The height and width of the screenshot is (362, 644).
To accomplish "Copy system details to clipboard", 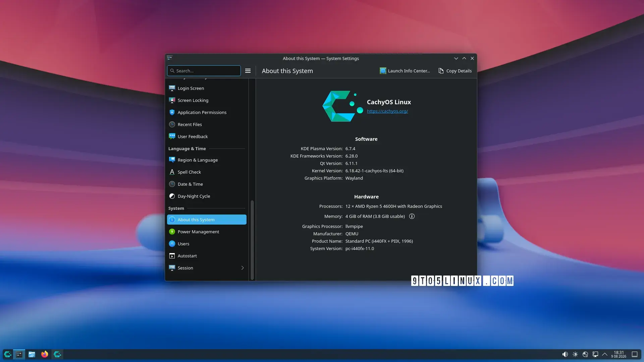I will (455, 71).
